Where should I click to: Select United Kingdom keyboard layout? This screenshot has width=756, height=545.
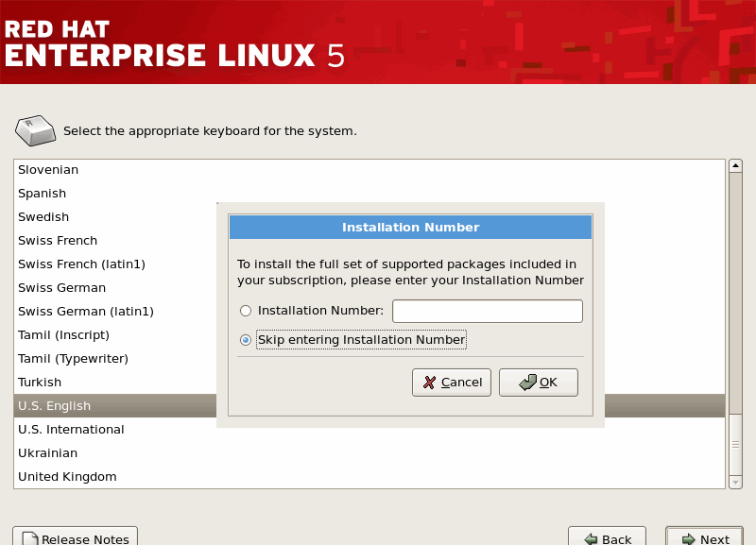click(x=67, y=477)
